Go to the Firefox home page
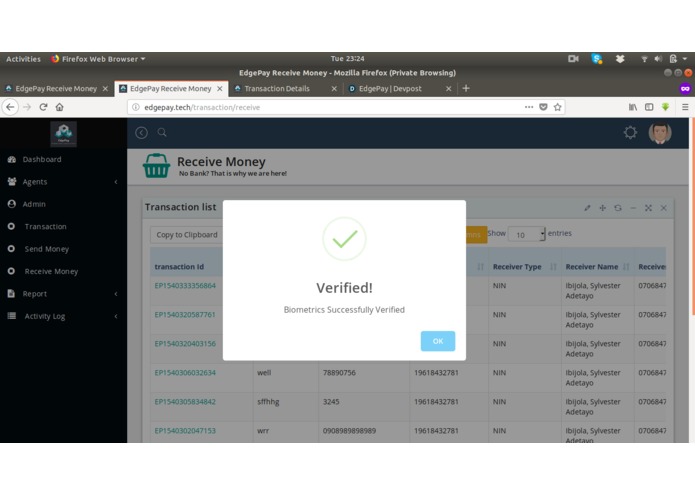 (x=59, y=107)
